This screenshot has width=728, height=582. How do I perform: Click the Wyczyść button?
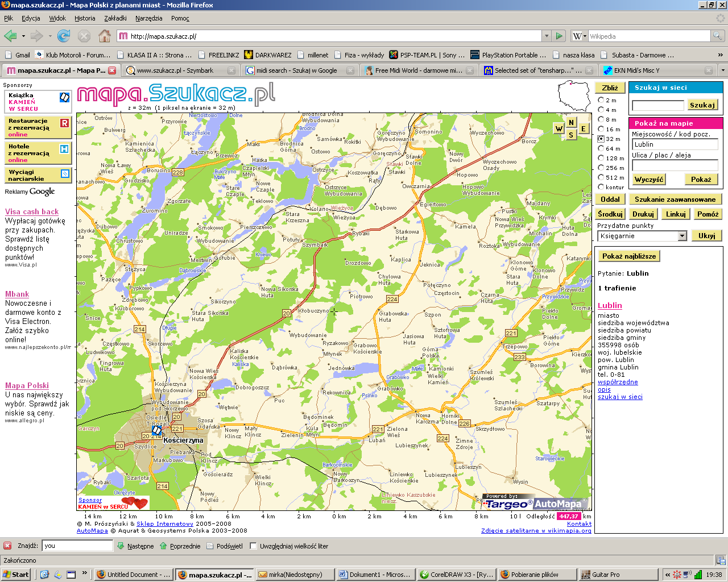(649, 180)
